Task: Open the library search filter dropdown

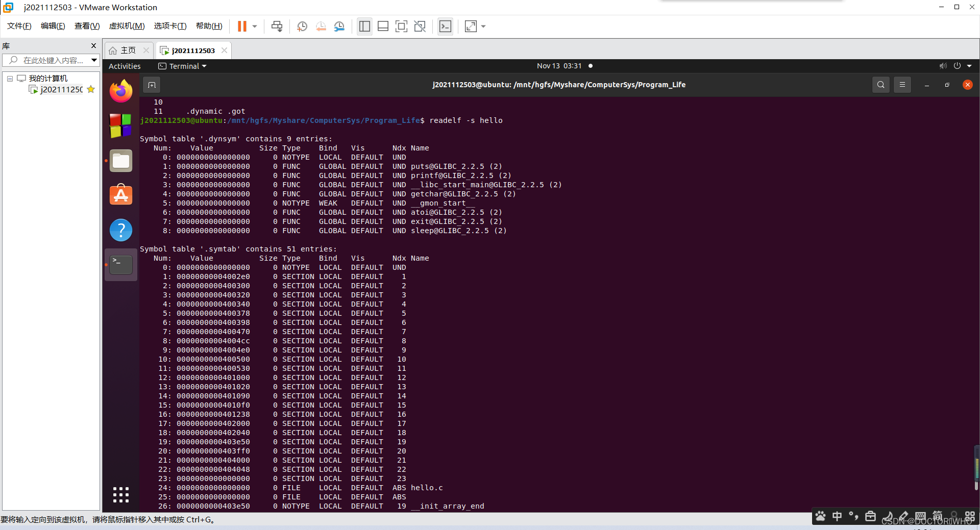Action: pos(94,60)
